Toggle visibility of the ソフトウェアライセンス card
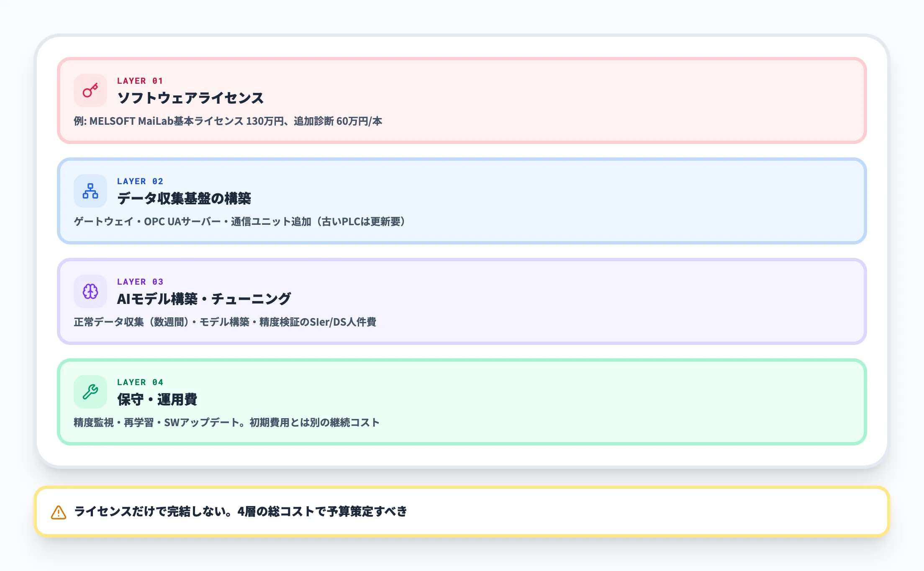 460,101
